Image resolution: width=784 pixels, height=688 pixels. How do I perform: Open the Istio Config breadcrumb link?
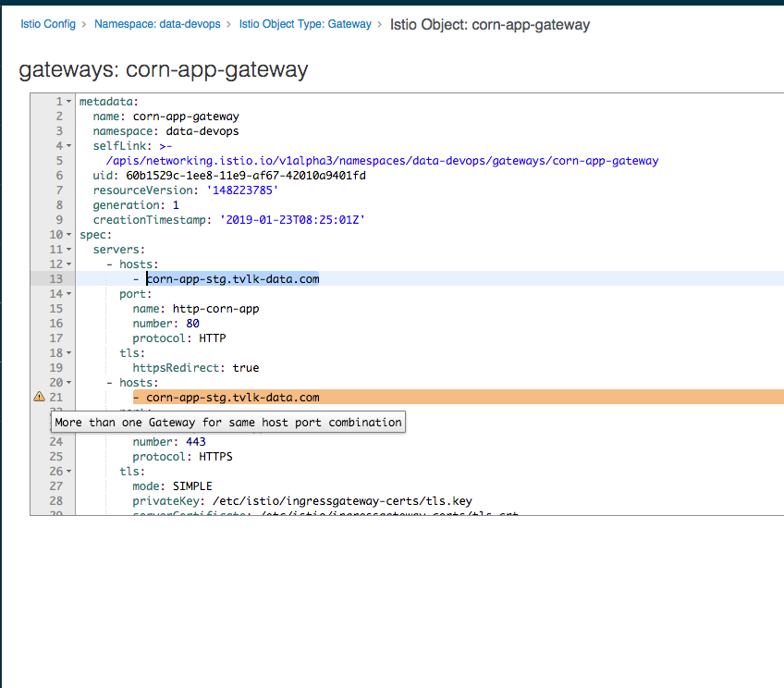coord(48,24)
